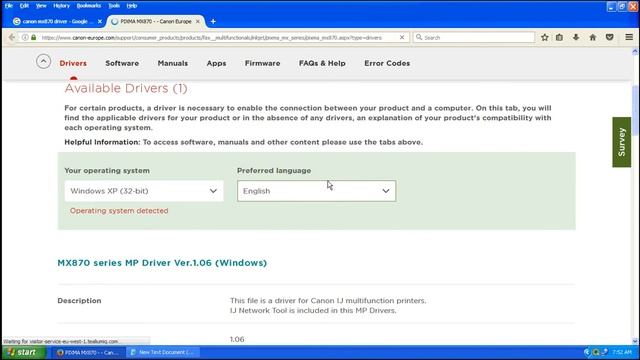Click the scrollbar up arrow
The image size is (640, 360).
[x=635, y=51]
